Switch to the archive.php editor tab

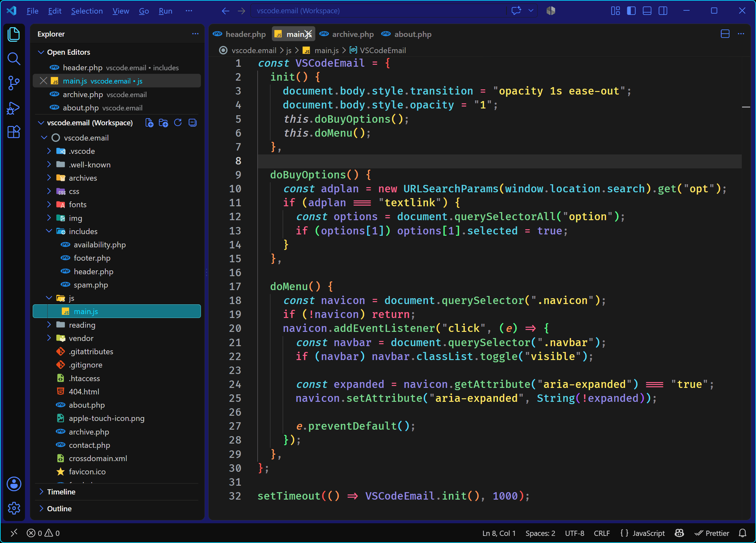[x=347, y=34]
